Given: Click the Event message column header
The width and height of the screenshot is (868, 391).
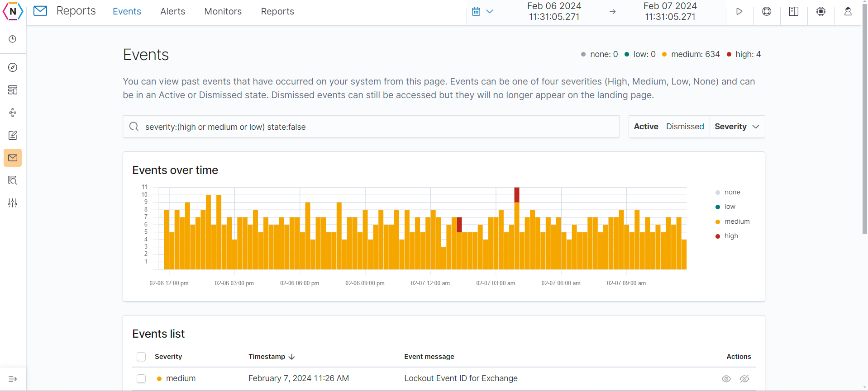Looking at the screenshot, I should (x=429, y=357).
